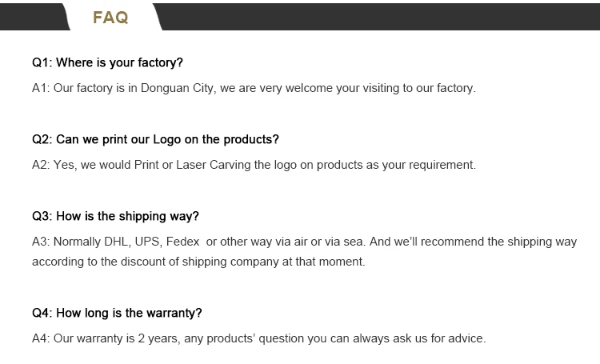600x364 pixels.
Task: Select the "How long is the warranty?" question
Action: click(117, 313)
